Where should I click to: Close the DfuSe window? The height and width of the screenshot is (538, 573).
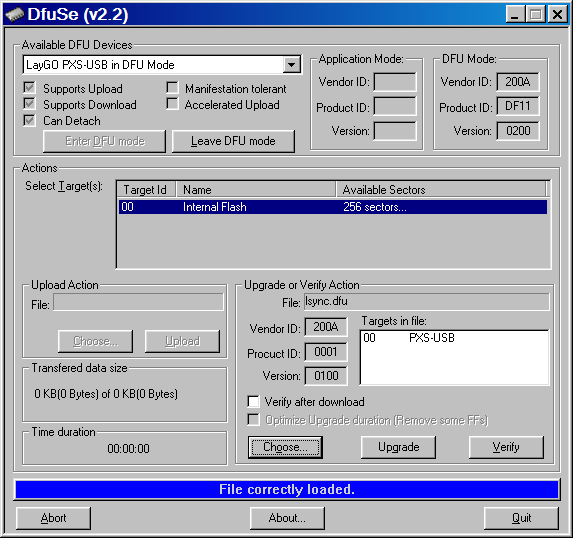(x=557, y=15)
